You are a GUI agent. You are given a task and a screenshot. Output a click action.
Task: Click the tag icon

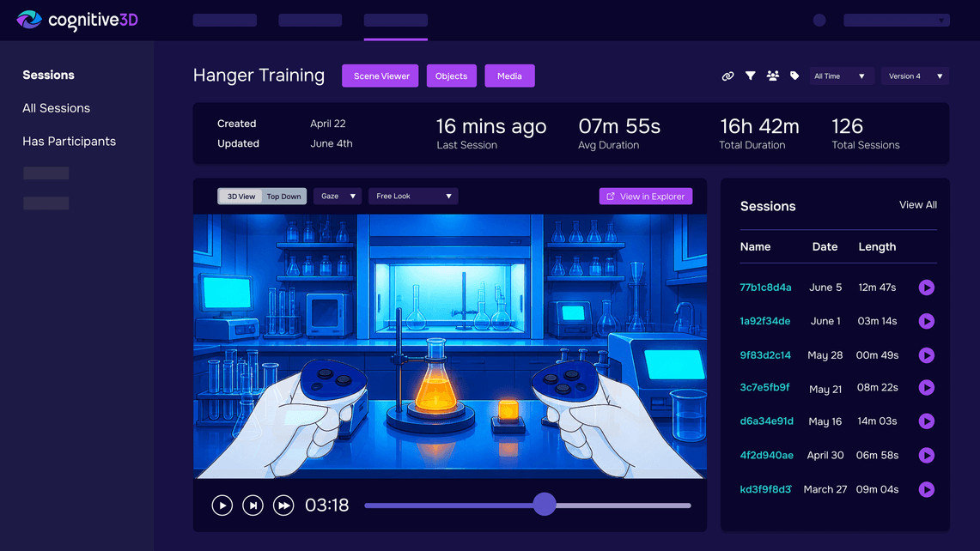[x=794, y=76]
